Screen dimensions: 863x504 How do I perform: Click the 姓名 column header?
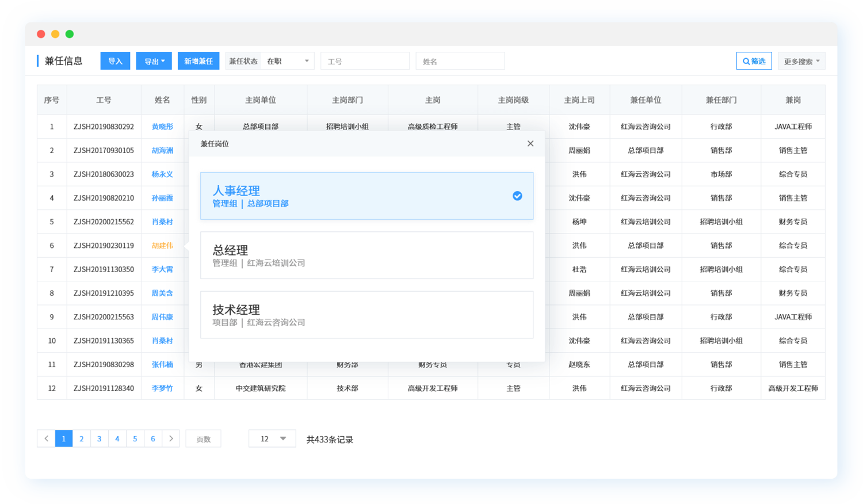tap(162, 100)
